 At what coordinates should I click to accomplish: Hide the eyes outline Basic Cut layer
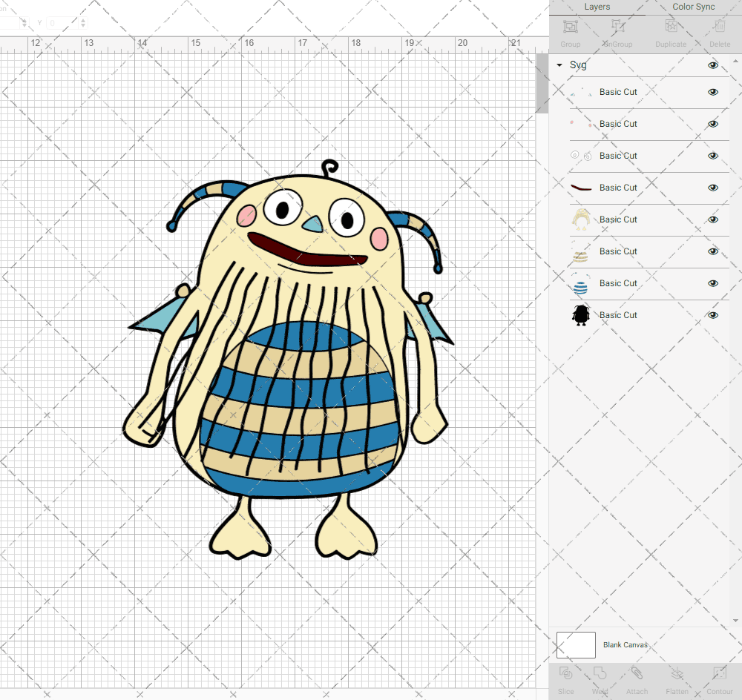tap(713, 156)
